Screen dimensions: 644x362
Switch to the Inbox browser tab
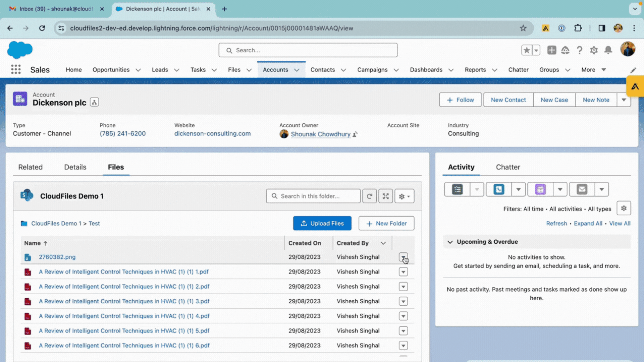point(55,9)
